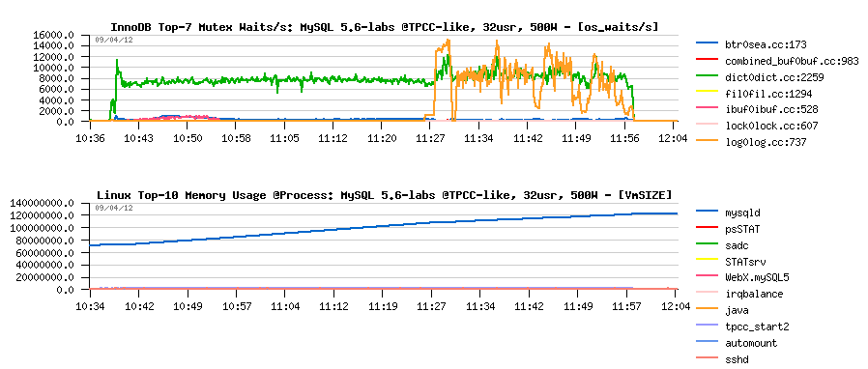Click the 10:34 time axis label
Screen dimensions: 868x369
pos(90,305)
